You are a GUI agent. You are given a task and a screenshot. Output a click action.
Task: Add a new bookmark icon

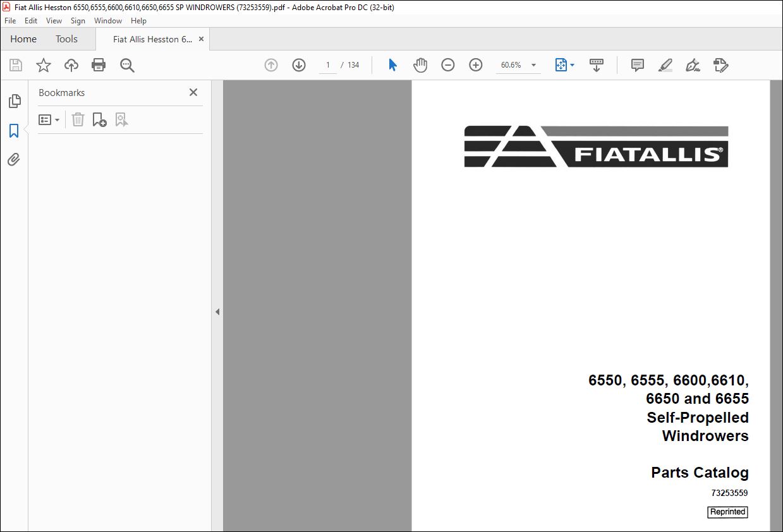[99, 119]
